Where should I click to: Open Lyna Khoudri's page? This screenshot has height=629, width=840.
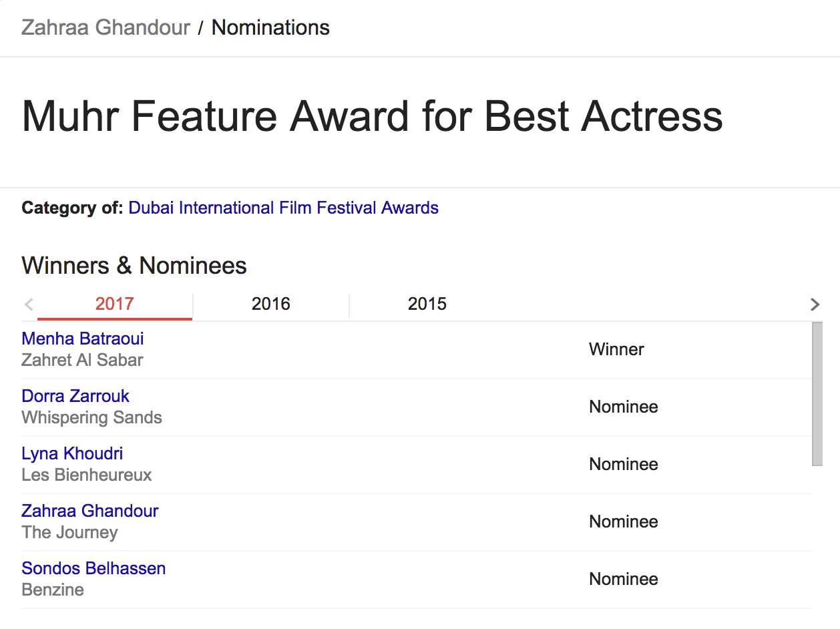click(x=72, y=453)
